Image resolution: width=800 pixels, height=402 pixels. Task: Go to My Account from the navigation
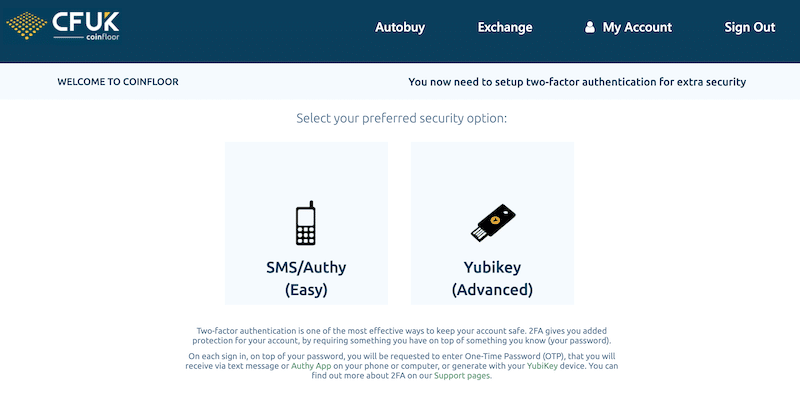coord(637,27)
